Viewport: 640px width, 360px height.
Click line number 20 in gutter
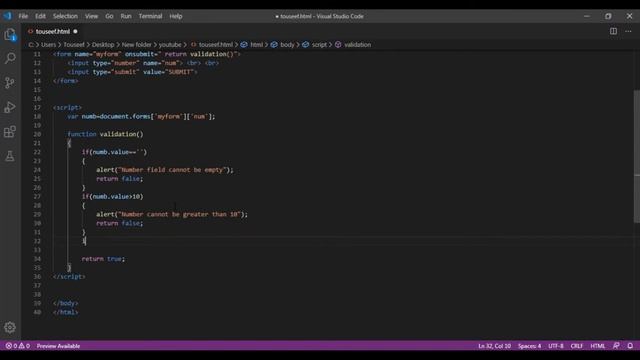point(37,134)
